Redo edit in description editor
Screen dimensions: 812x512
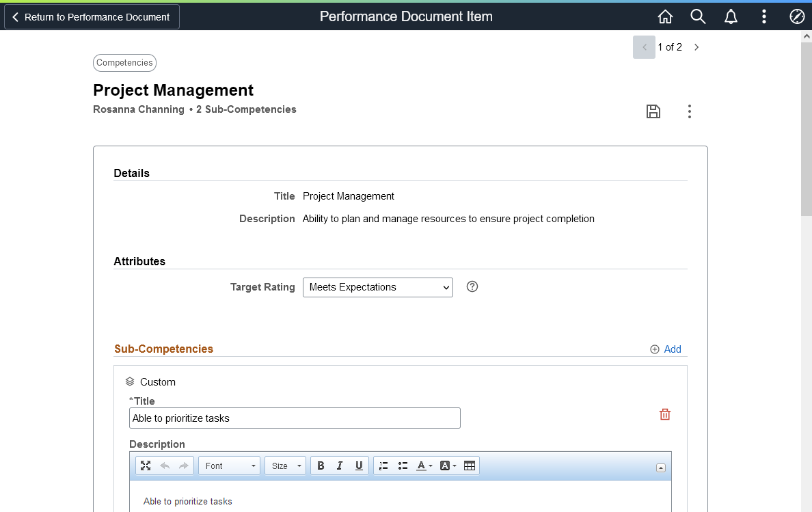[183, 466]
